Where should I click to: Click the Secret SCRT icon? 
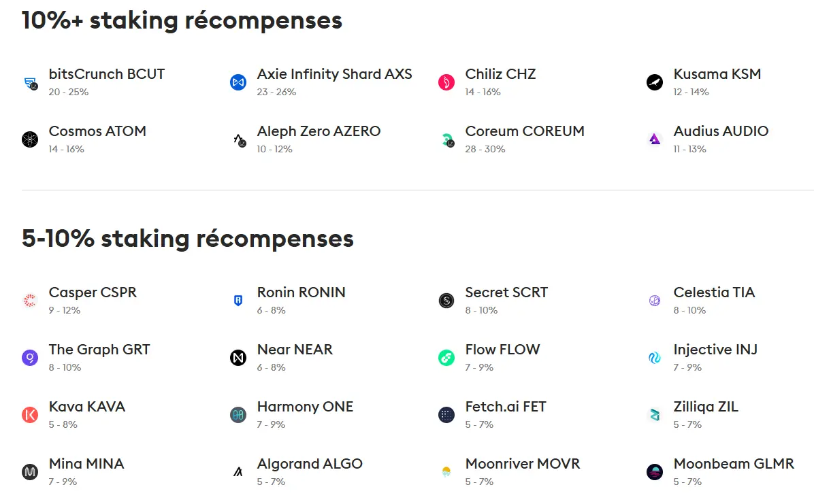[446, 301]
